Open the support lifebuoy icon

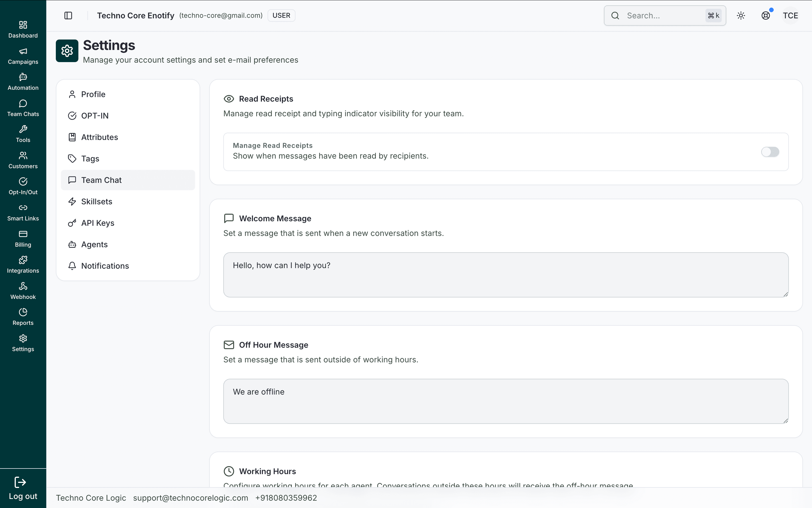point(766,16)
